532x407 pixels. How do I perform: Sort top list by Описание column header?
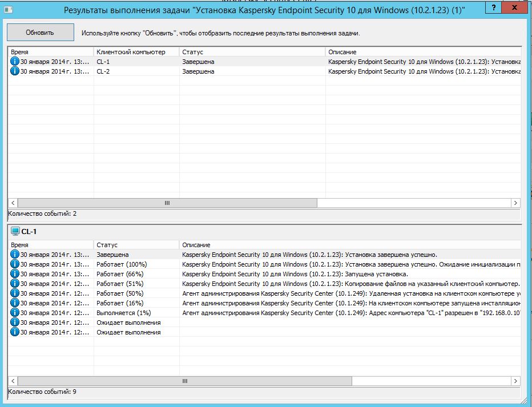424,52
